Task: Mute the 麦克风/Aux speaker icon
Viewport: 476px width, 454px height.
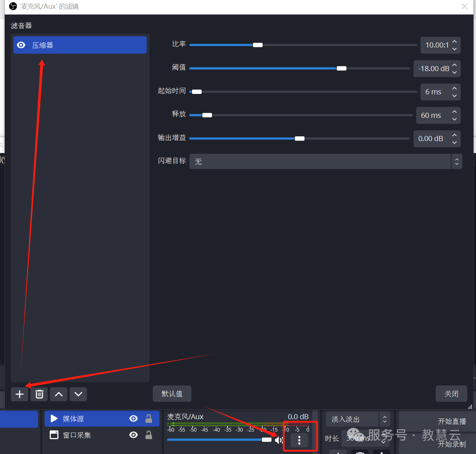Action: point(279,440)
